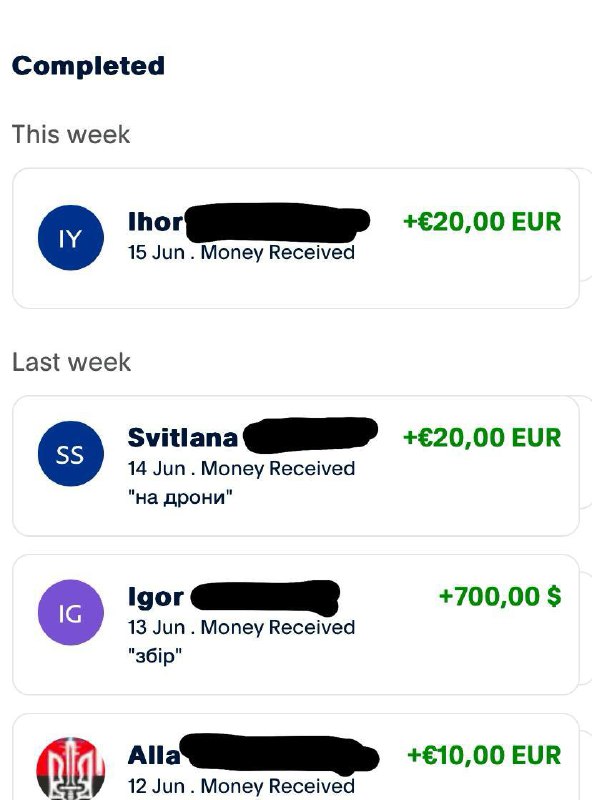
Task: Select the Alla name label
Action: (x=154, y=756)
